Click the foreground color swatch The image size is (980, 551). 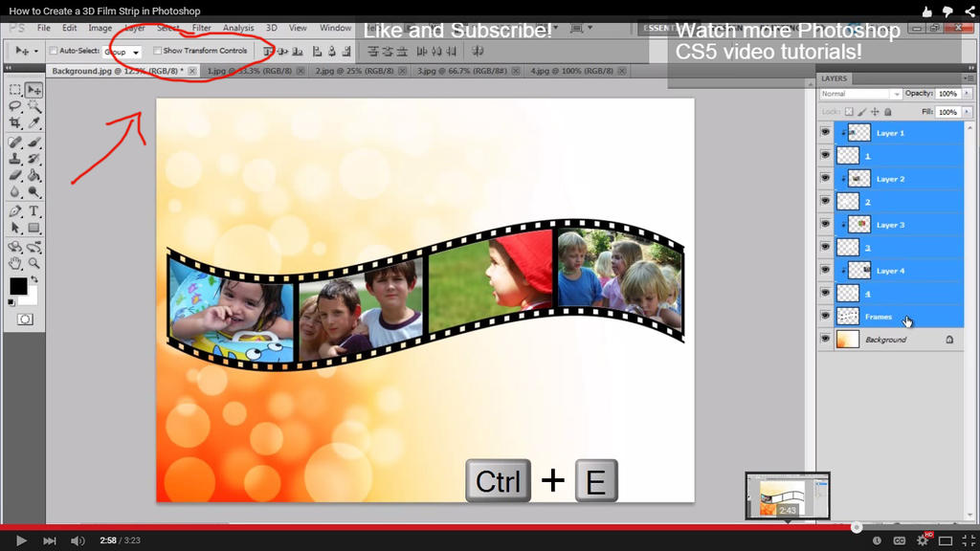(18, 286)
